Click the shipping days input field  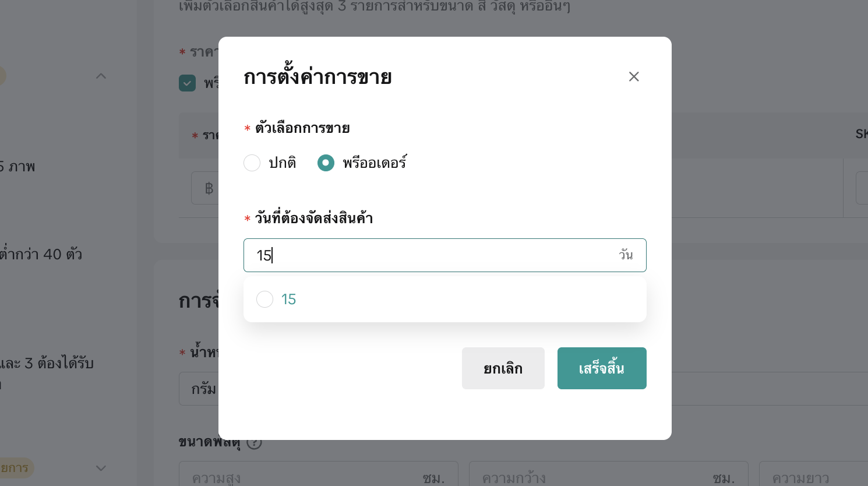click(431, 255)
